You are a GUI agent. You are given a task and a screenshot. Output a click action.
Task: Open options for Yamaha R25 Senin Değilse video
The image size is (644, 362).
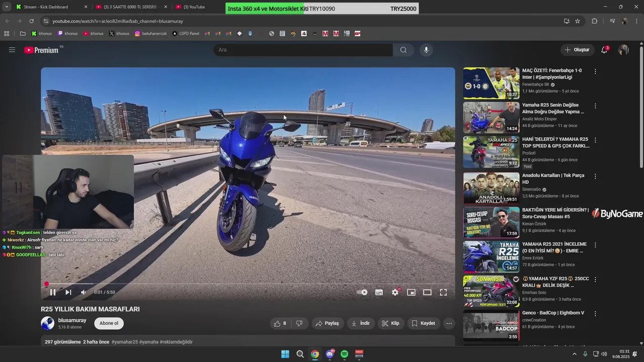[x=595, y=106]
